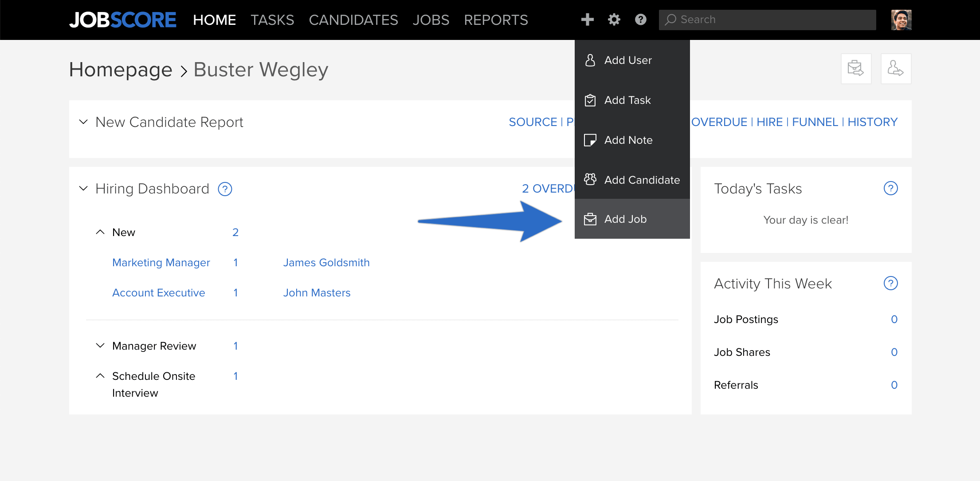The height and width of the screenshot is (481, 980).
Task: Open Activity This Week help icon
Action: click(891, 283)
